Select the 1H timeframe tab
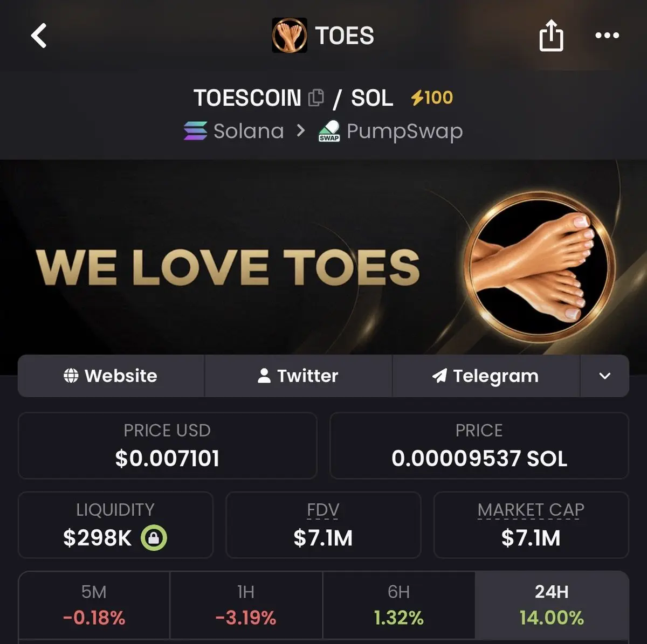Screen dimensions: 647x644 246,605
